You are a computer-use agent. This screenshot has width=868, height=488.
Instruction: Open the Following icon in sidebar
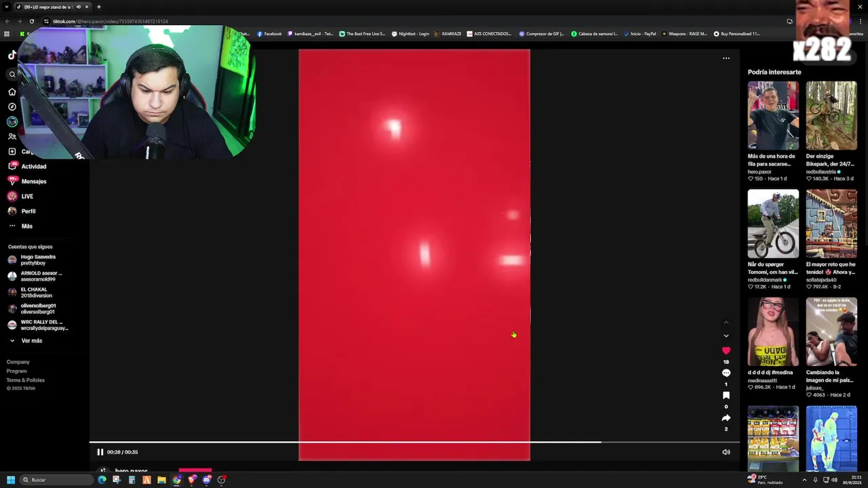point(12,121)
